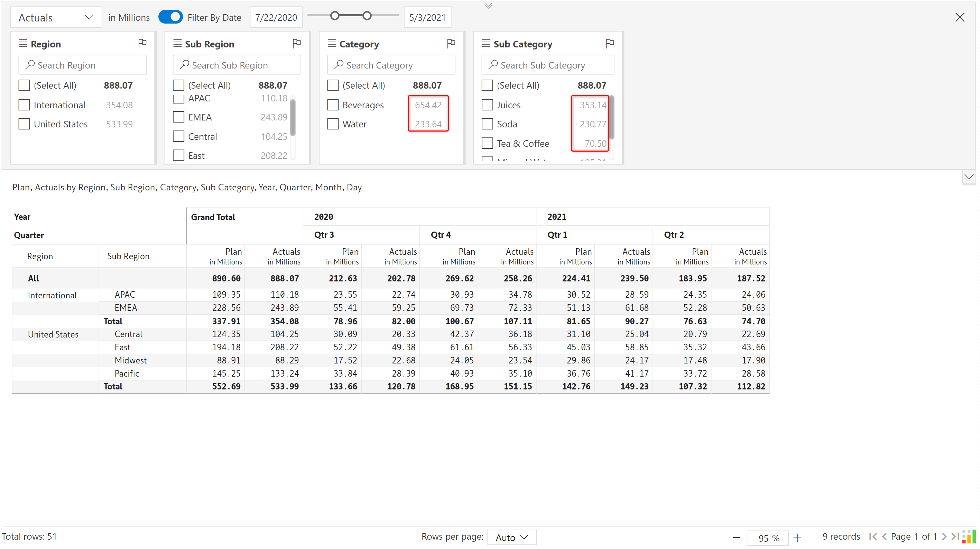Image resolution: width=980 pixels, height=549 pixels.
Task: Click the 2021 year column header
Action: [557, 217]
